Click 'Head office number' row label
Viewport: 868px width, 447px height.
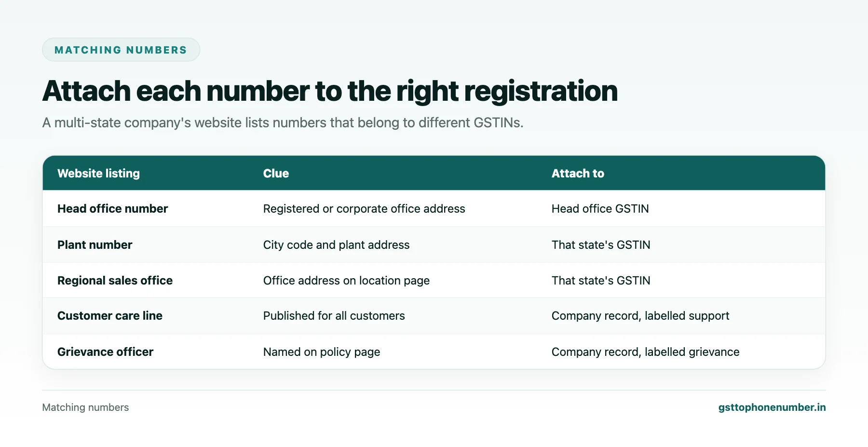tap(112, 209)
